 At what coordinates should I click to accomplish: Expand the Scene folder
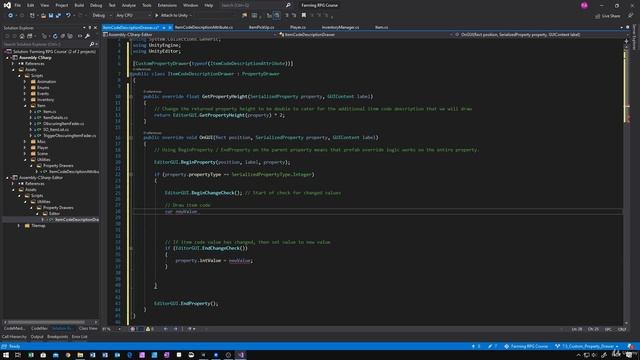[25, 153]
